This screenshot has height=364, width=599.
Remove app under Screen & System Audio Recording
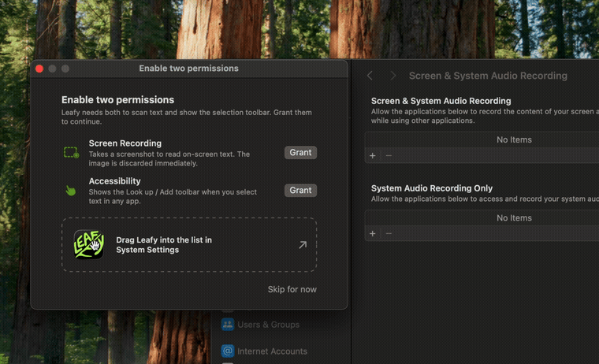pyautogui.click(x=389, y=155)
